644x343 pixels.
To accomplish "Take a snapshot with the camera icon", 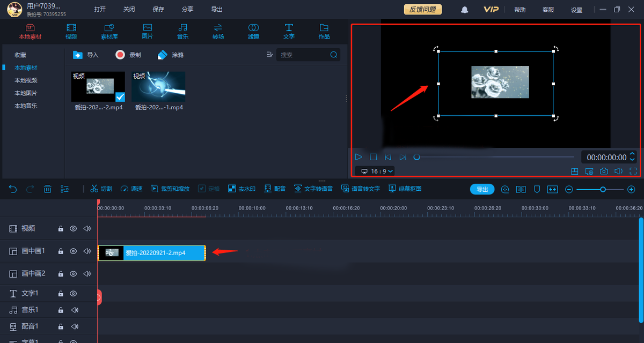I will (604, 171).
